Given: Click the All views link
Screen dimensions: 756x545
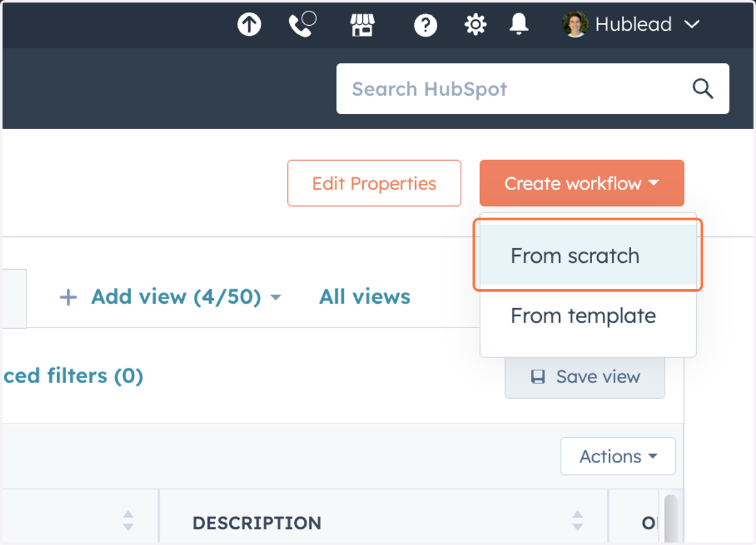Looking at the screenshot, I should pos(365,297).
